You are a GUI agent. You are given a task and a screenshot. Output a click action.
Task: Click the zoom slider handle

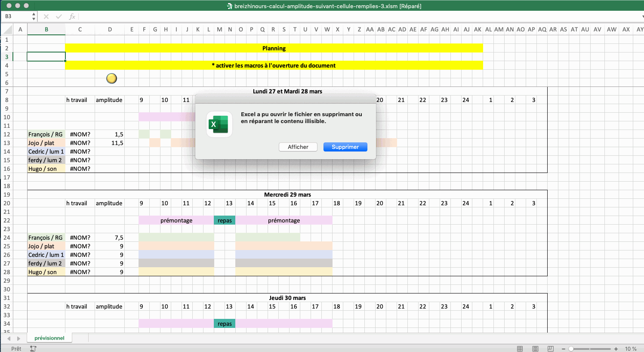coord(571,349)
